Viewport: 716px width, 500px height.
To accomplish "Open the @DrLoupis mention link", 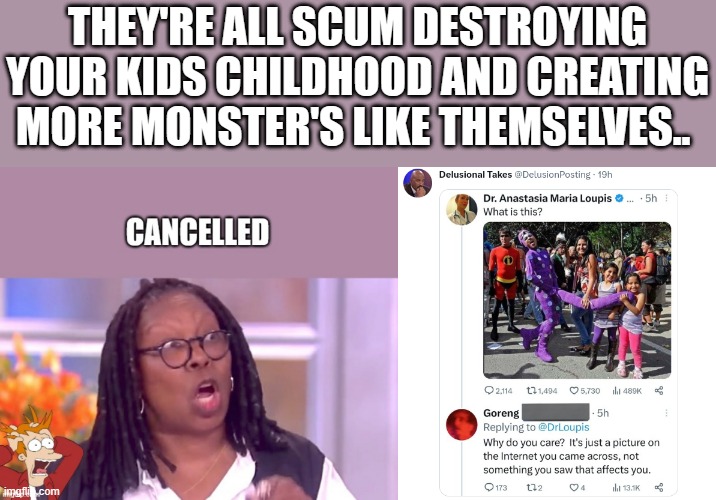I will 563,427.
